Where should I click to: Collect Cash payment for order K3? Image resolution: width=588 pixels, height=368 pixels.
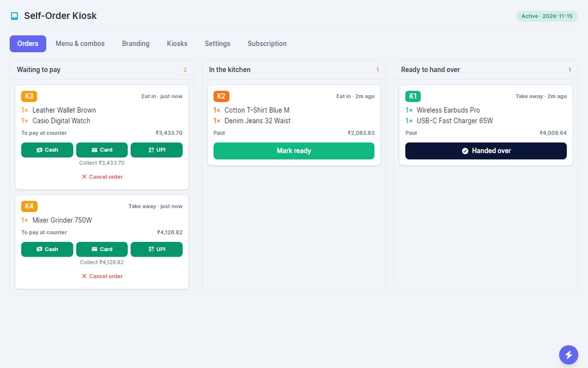47,150
